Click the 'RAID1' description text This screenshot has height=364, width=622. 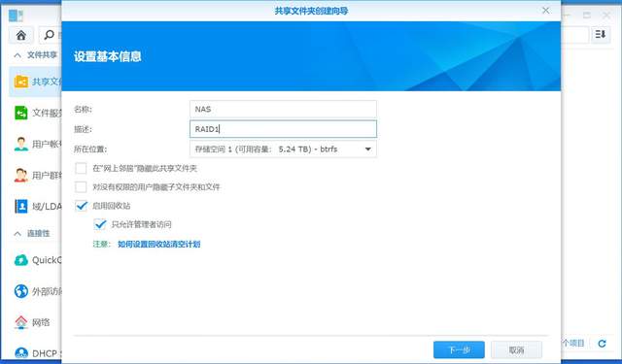click(207, 129)
